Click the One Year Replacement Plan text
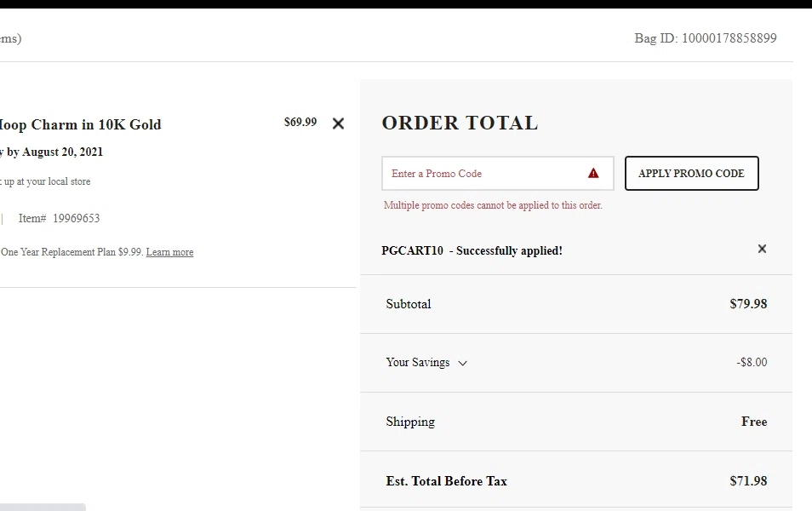Screen dimensions: 812x511 (71, 252)
